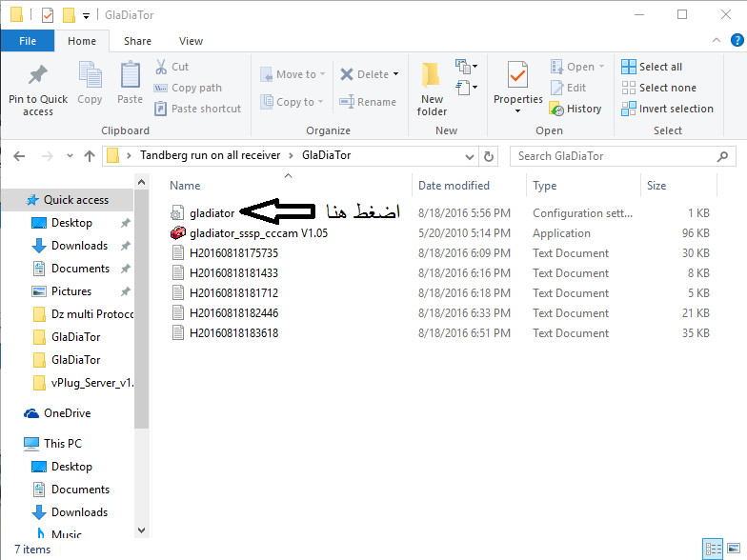The image size is (747, 560).
Task: Sort by Type column header
Action: 544,186
